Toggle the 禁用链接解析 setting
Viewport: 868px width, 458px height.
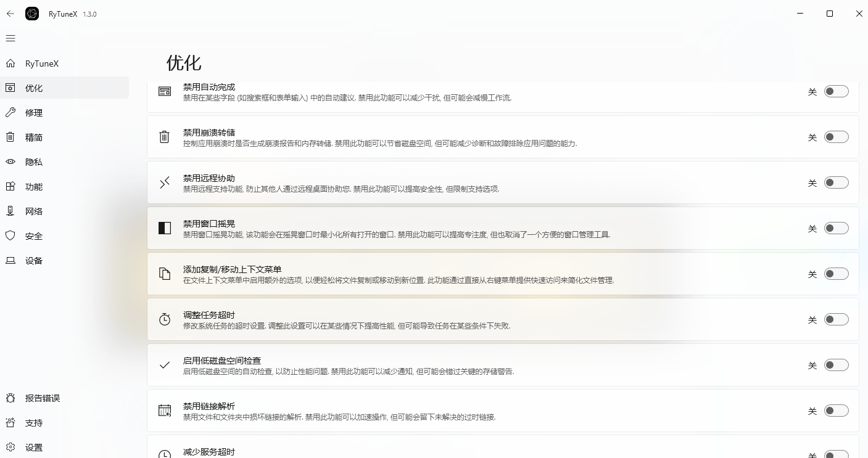point(837,410)
